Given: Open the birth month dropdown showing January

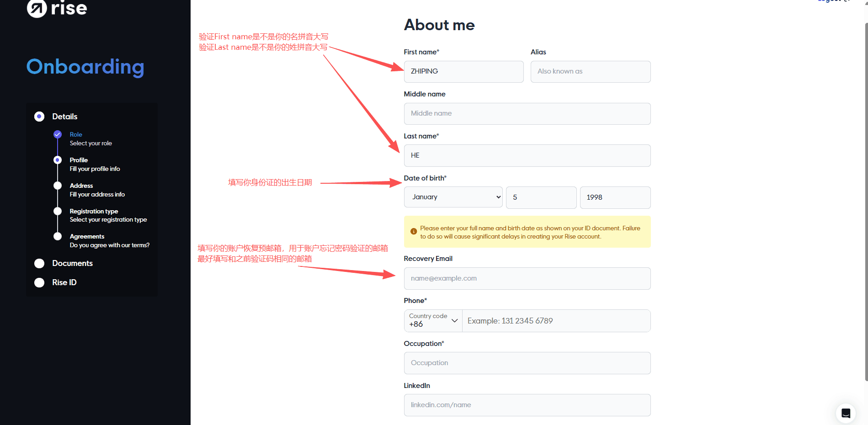Looking at the screenshot, I should coord(453,197).
